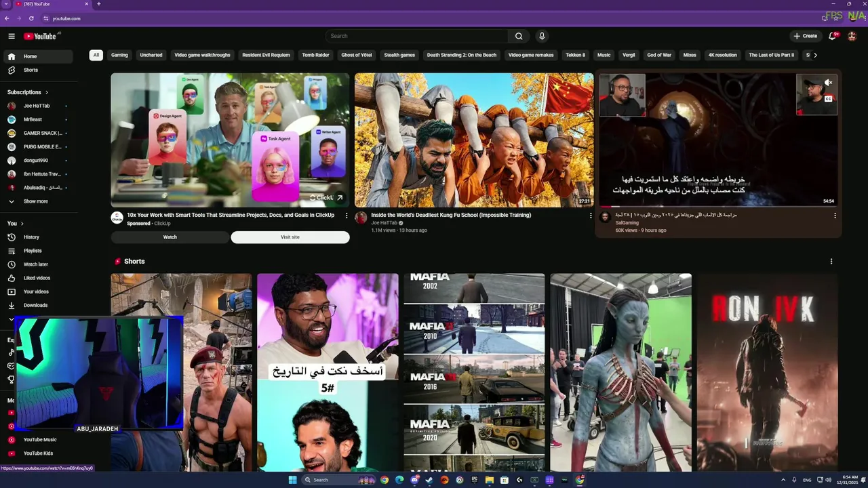Viewport: 868px width, 488px height.
Task: Click the YouTube logo
Action: pos(40,36)
